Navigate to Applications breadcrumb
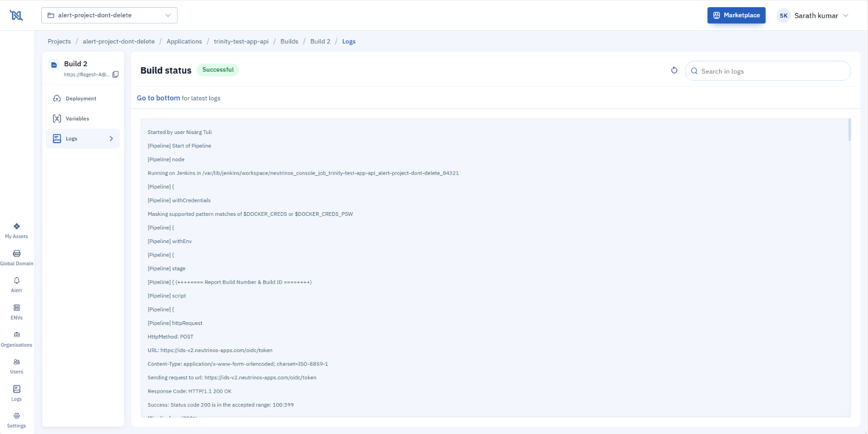 184,41
